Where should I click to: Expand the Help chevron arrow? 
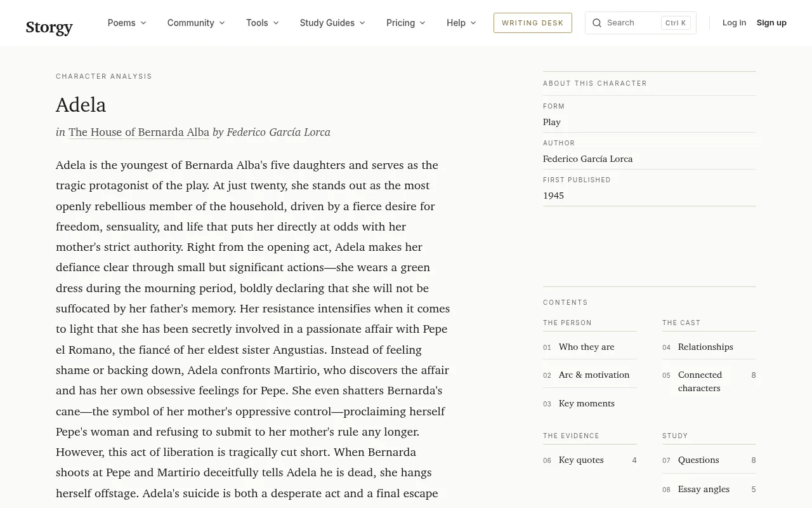click(473, 23)
